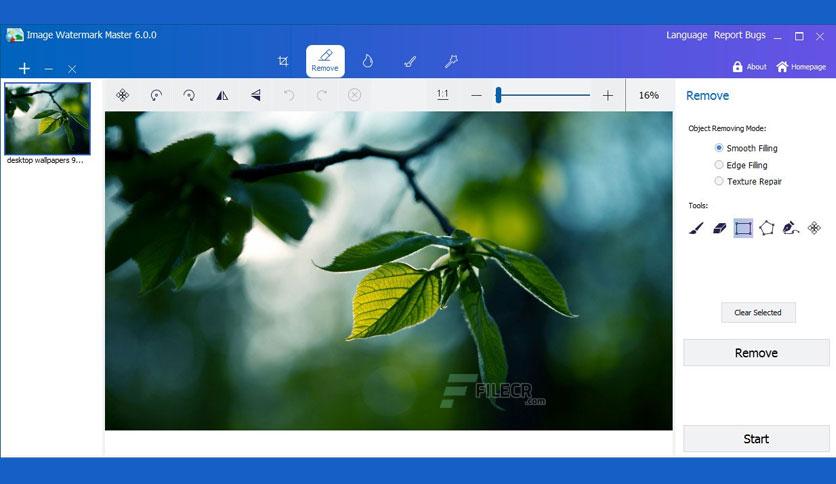The width and height of the screenshot is (836, 484).
Task: Select the desktop wallpapers thumbnail
Action: 47,117
